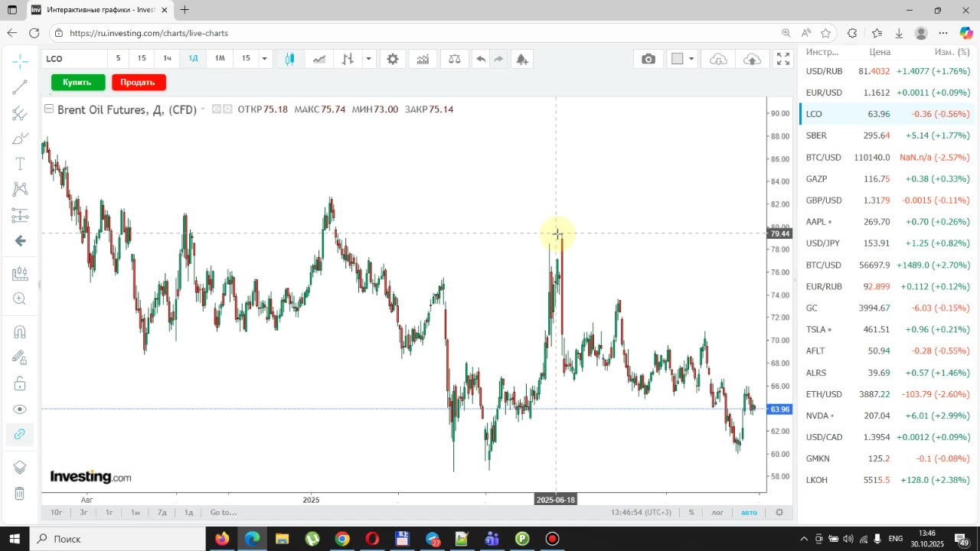980x551 pixels.
Task: Toggle stay in drawing mode
Action: point(20,357)
